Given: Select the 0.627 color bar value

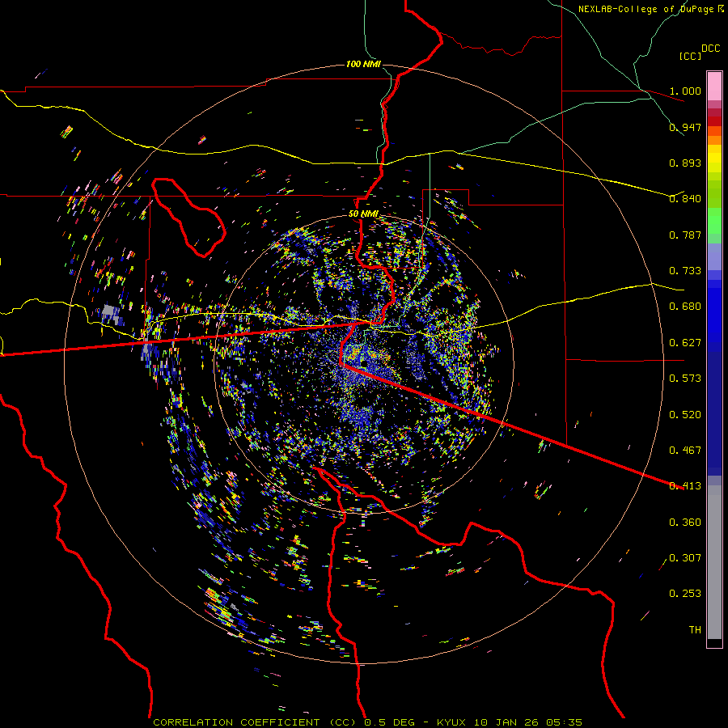Looking at the screenshot, I should (685, 343).
